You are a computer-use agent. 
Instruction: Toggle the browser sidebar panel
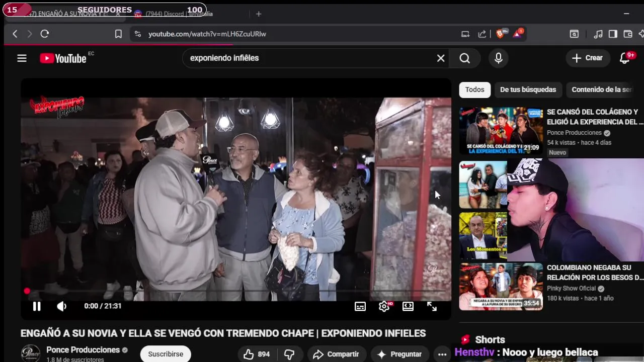click(x=613, y=34)
